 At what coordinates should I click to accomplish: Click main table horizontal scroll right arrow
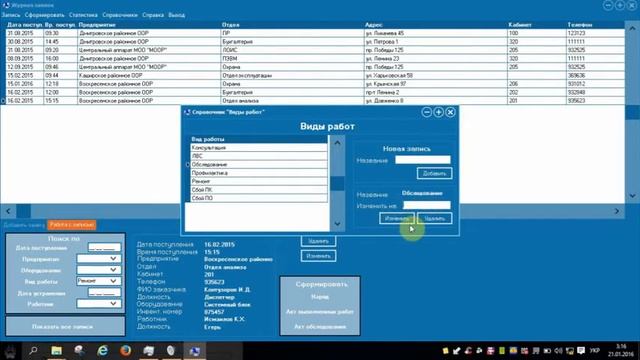click(x=617, y=211)
